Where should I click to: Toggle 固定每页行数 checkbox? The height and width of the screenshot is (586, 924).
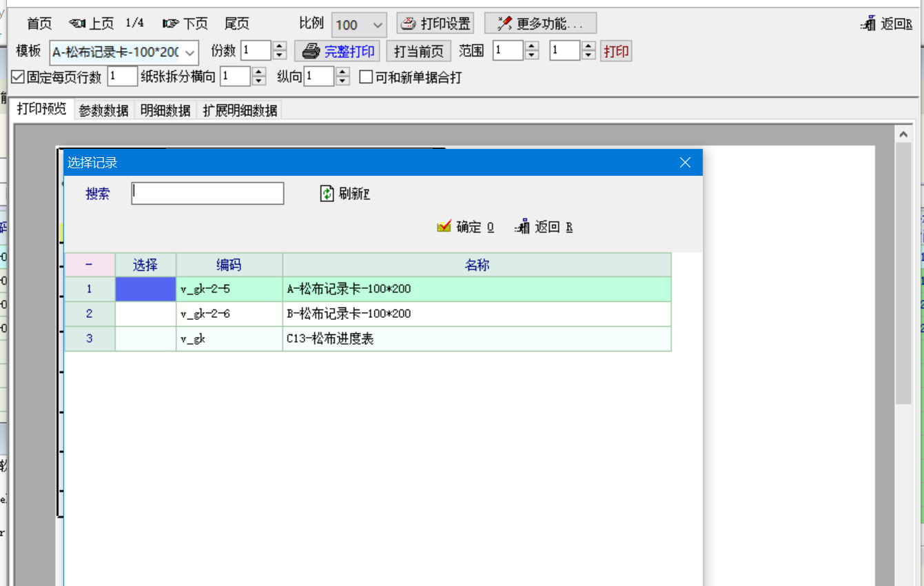[19, 77]
